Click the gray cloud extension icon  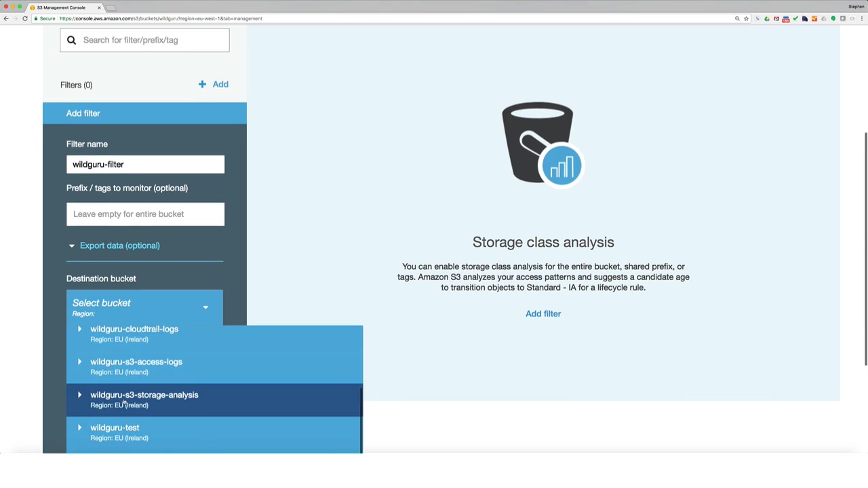(824, 18)
